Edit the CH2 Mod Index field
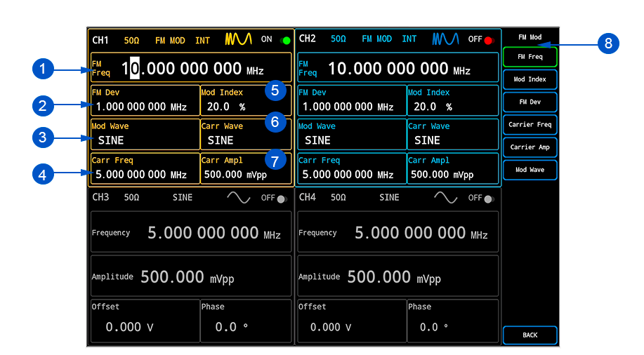 [452, 100]
